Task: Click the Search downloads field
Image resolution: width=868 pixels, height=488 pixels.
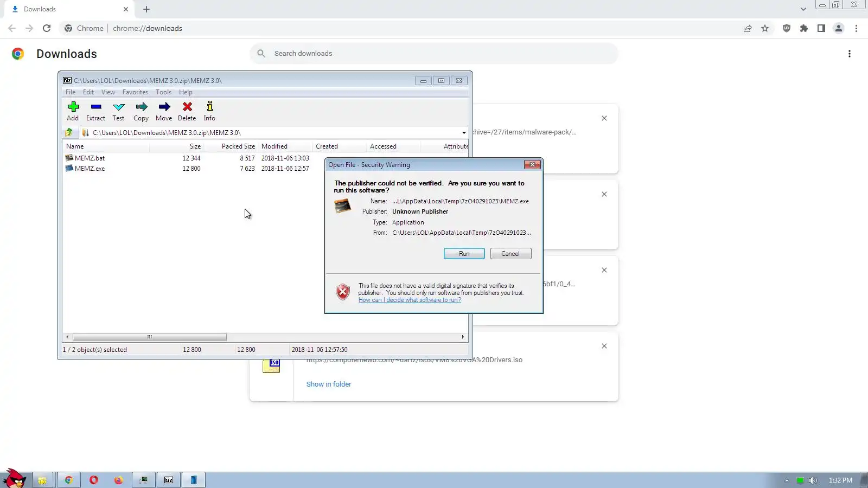Action: [434, 53]
